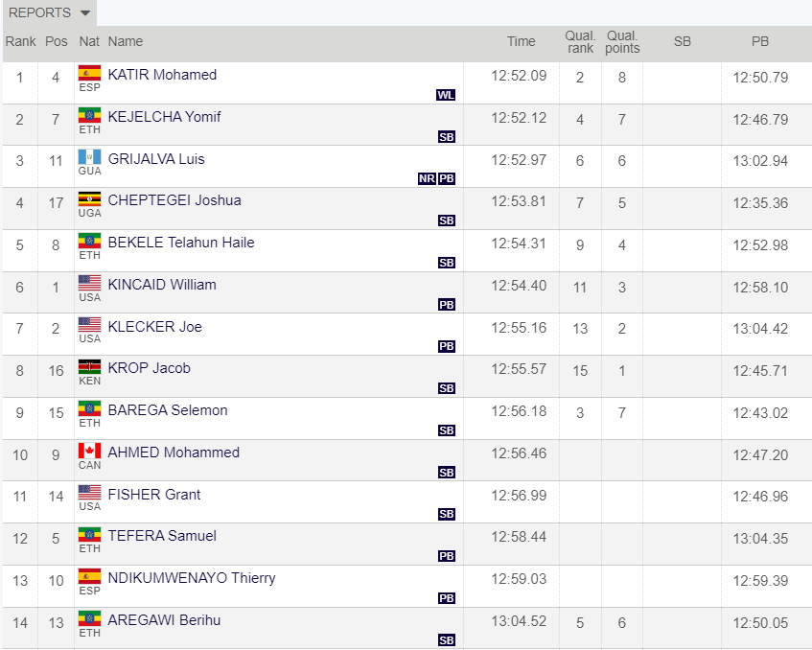Open athlete AHMED Mohammed's profile

click(174, 453)
